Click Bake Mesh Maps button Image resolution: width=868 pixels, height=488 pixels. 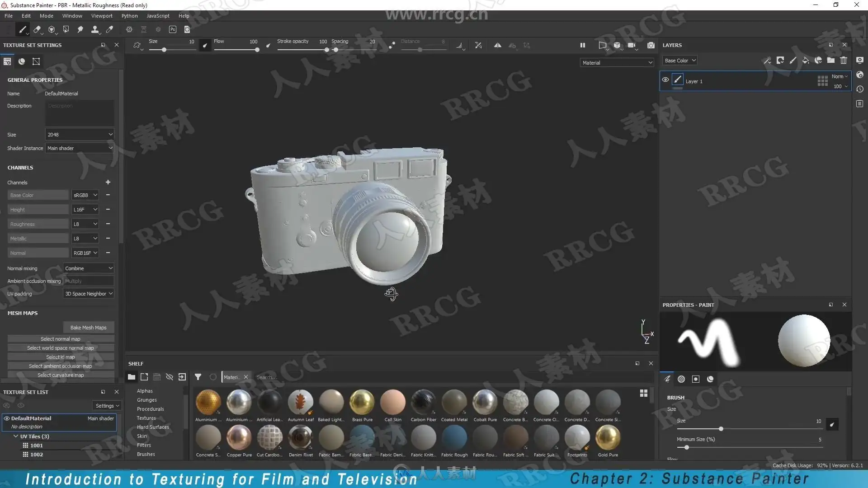[x=88, y=328]
